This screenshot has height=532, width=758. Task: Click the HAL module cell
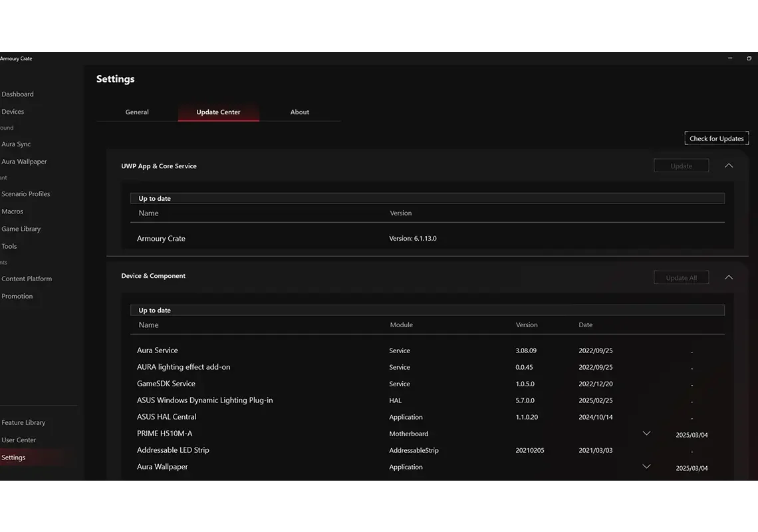click(x=396, y=400)
